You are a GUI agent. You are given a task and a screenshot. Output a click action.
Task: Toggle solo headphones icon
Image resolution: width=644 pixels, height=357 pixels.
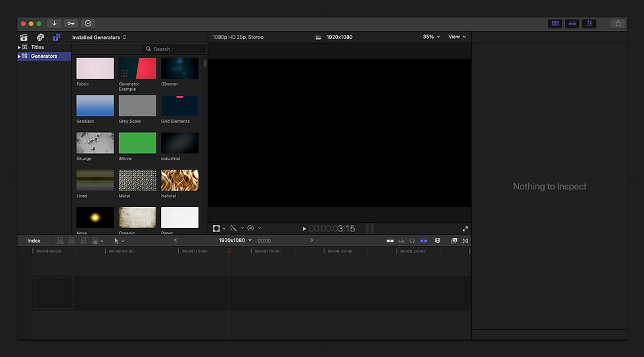413,241
